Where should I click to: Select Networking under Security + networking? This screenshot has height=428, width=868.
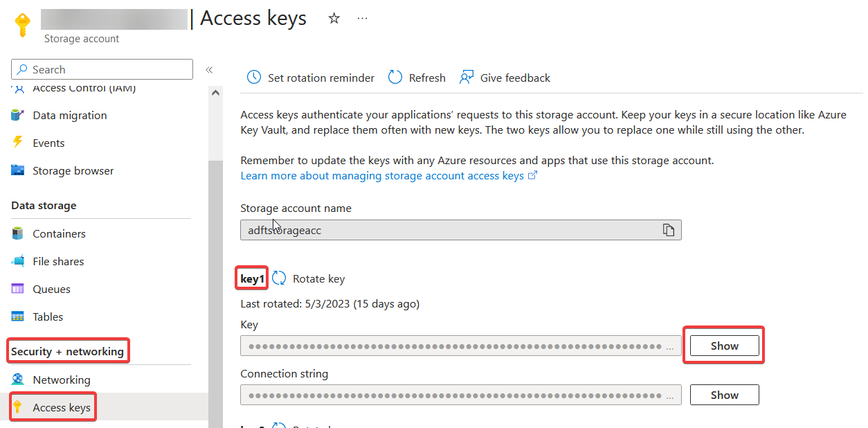click(x=61, y=380)
